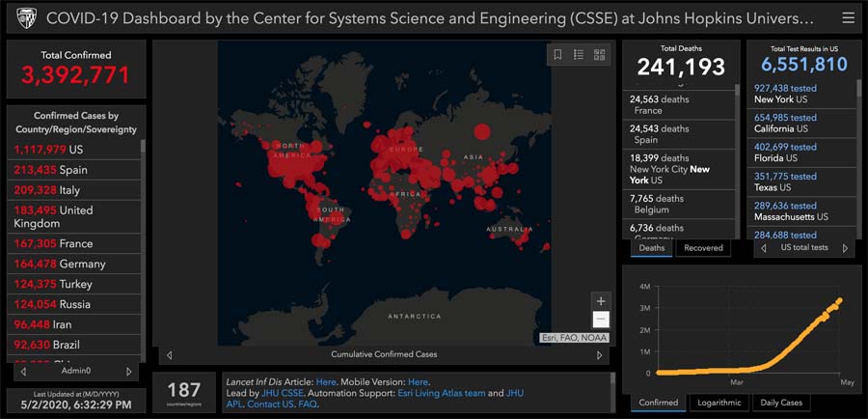Click the 187 countries/regions counter
The width and height of the screenshot is (868, 419).
(x=184, y=389)
